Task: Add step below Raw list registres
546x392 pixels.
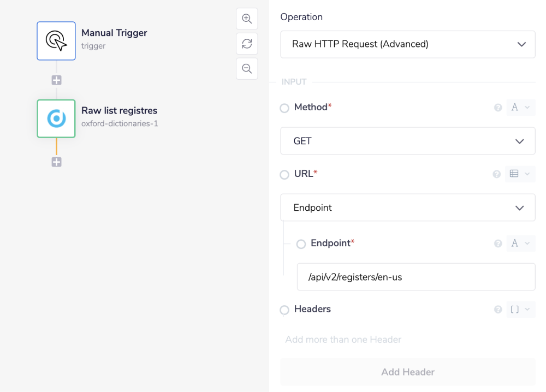Action: (56, 162)
